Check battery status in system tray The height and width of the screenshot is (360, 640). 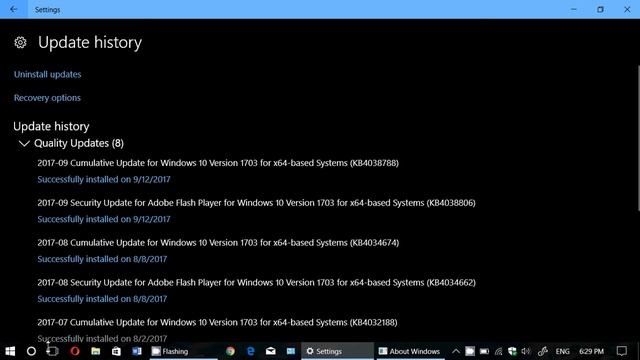(484, 351)
